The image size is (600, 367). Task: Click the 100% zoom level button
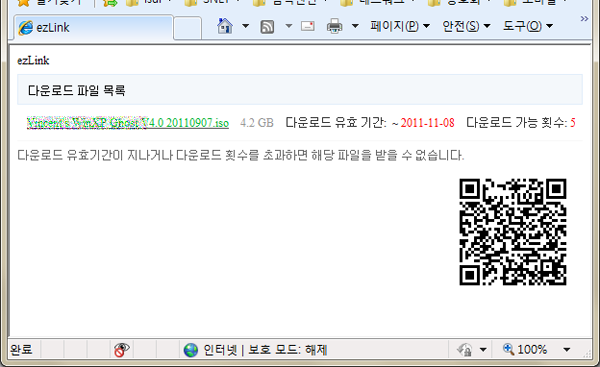pyautogui.click(x=525, y=349)
